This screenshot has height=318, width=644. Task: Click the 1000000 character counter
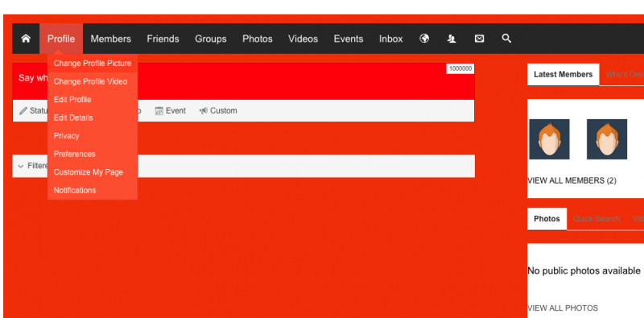(460, 68)
